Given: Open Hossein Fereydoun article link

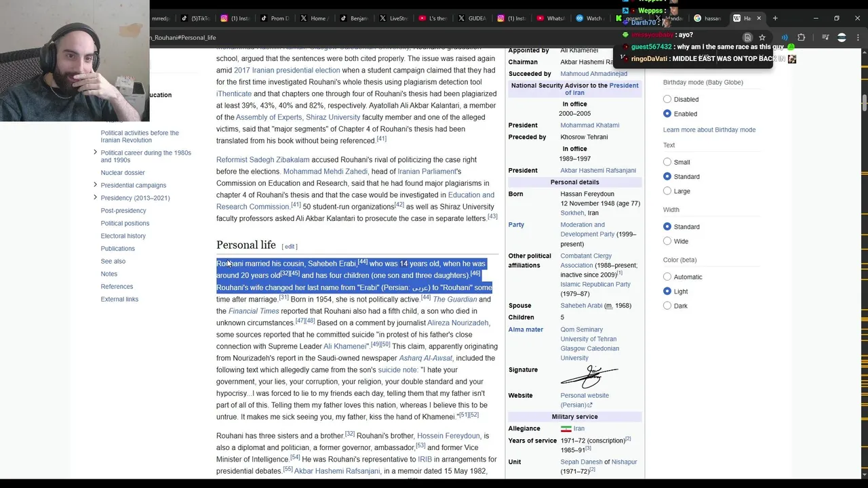Looking at the screenshot, I should (448, 436).
